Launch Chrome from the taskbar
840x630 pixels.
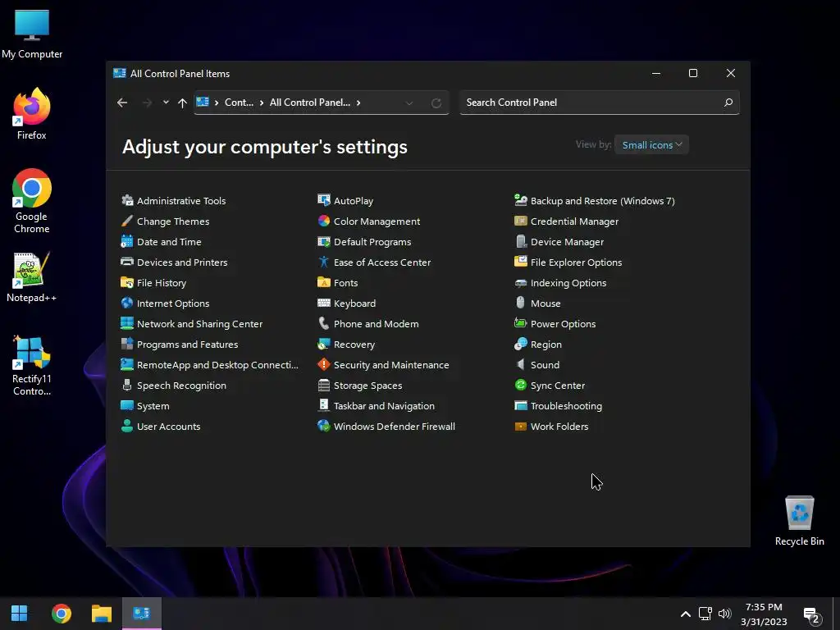pos(61,614)
